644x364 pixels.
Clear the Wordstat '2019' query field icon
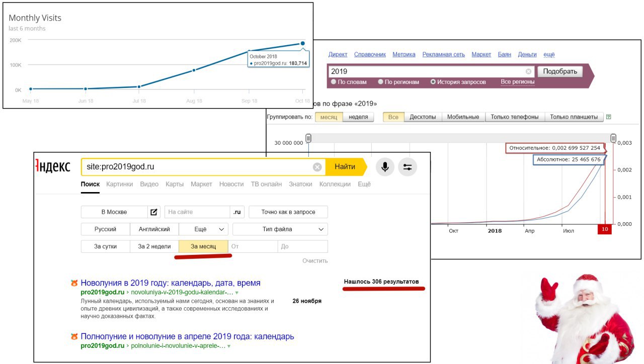(x=528, y=71)
